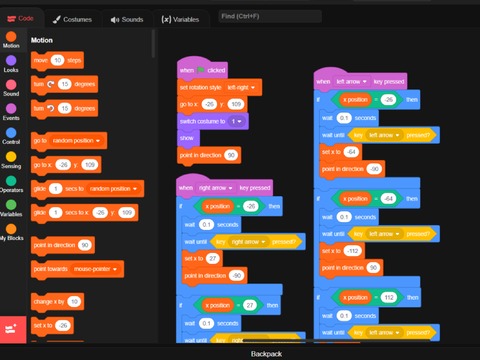This screenshot has height=360, width=480.
Task: Open the Variables tab
Action: 180,19
